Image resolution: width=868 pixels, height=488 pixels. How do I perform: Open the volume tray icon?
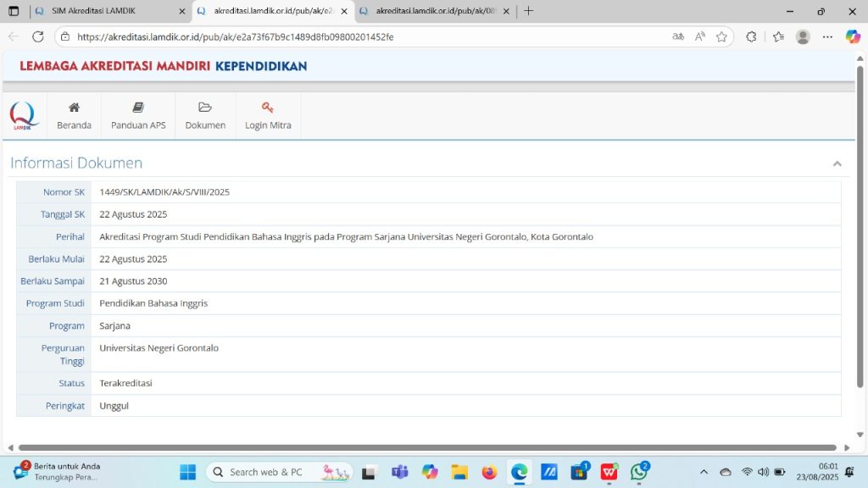click(x=763, y=472)
